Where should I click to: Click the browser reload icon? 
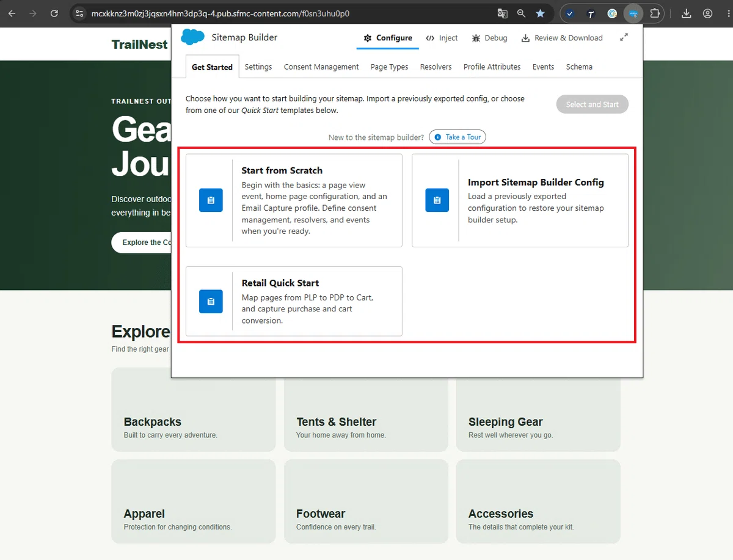54,13
